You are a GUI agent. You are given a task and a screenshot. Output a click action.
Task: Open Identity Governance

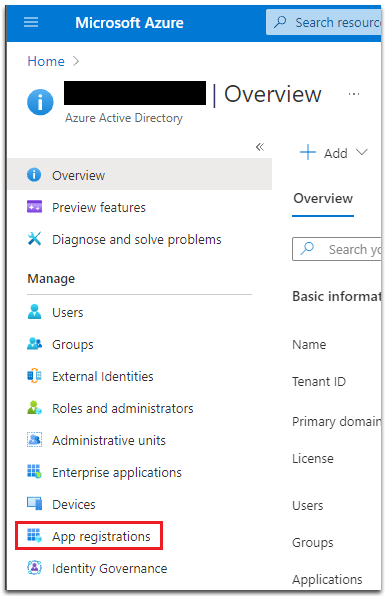(109, 569)
